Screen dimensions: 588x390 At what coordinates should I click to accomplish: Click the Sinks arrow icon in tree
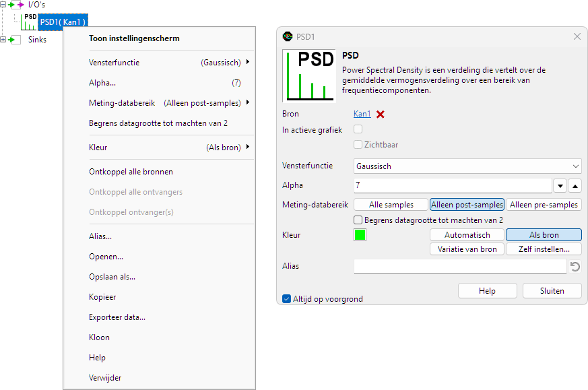click(14, 40)
